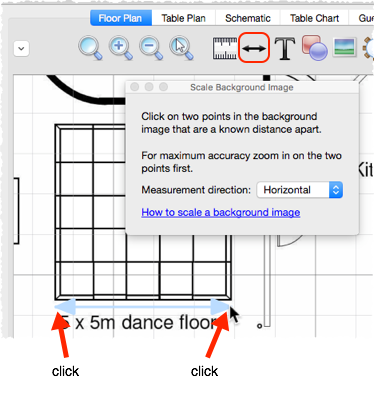
Task: Expand the small chevron dropdown at toolbar left
Action: pyautogui.click(x=21, y=49)
